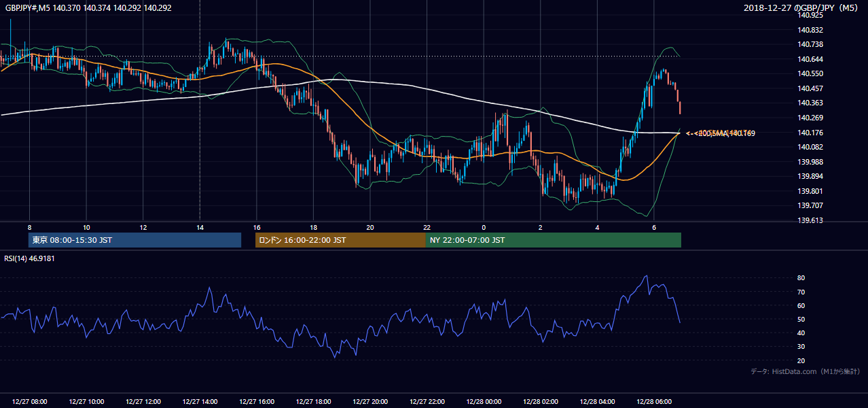Viewport: 868px width, 408px height.
Task: Click hour label 22 on the price chart axis
Action: pos(427,227)
